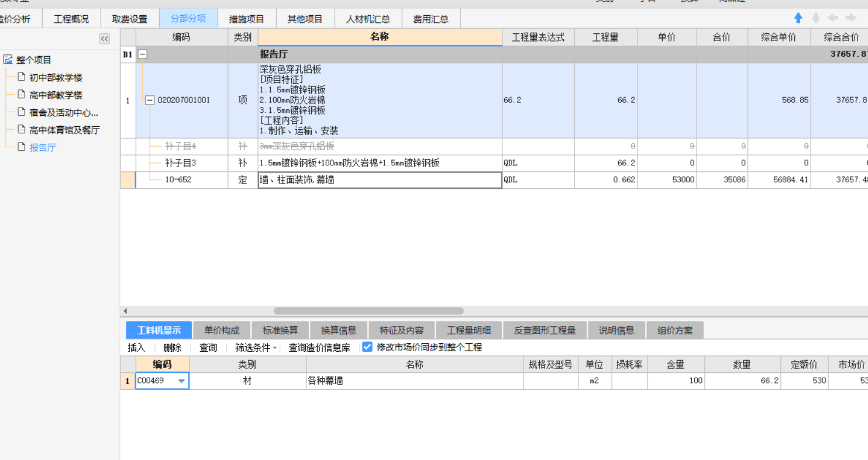Open the 工程量明细 bottom tab

[469, 330]
